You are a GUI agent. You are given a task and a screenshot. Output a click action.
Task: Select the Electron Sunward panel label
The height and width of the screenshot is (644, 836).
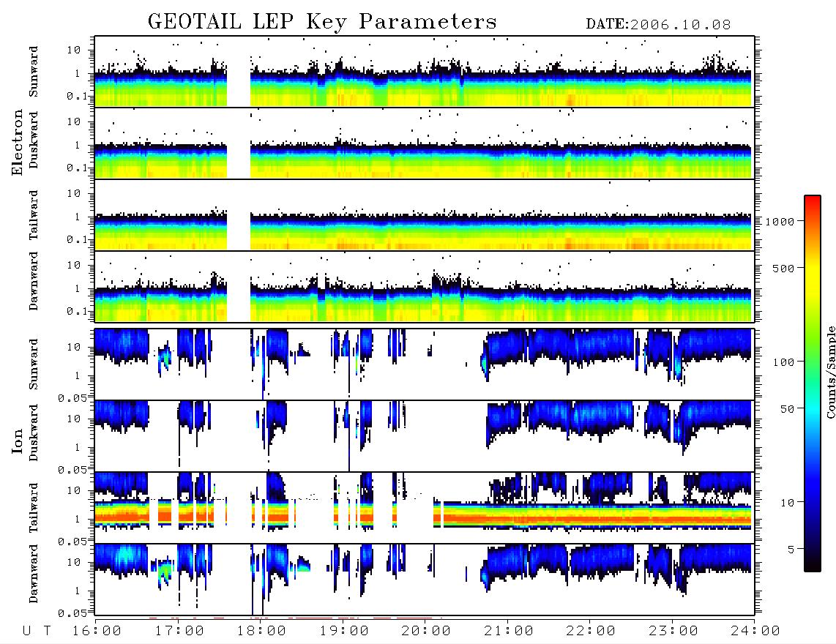(34, 72)
